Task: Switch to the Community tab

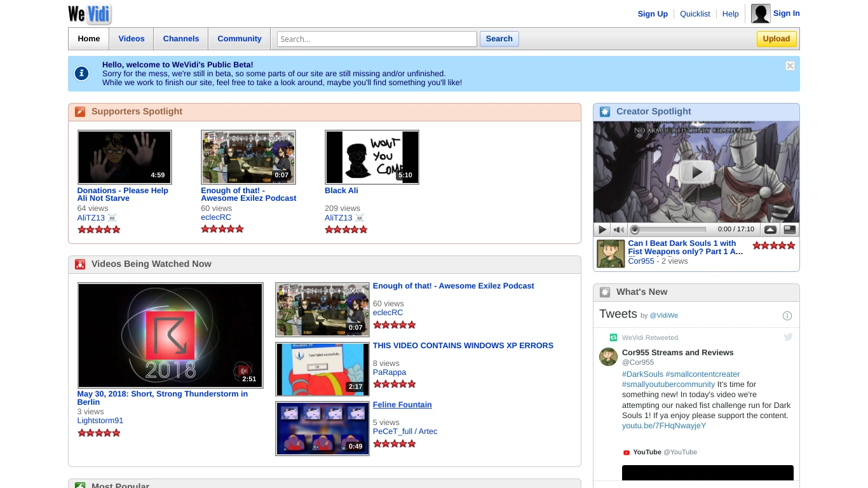Action: (240, 39)
